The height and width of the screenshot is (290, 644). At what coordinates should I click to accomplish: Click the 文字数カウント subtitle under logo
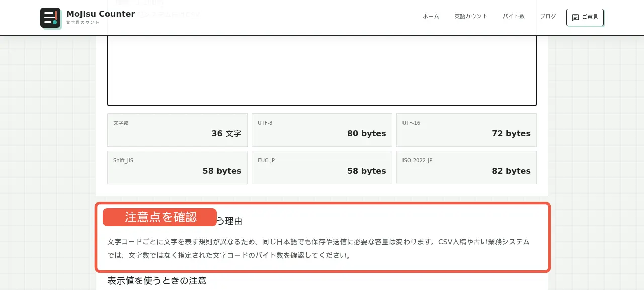83,22
